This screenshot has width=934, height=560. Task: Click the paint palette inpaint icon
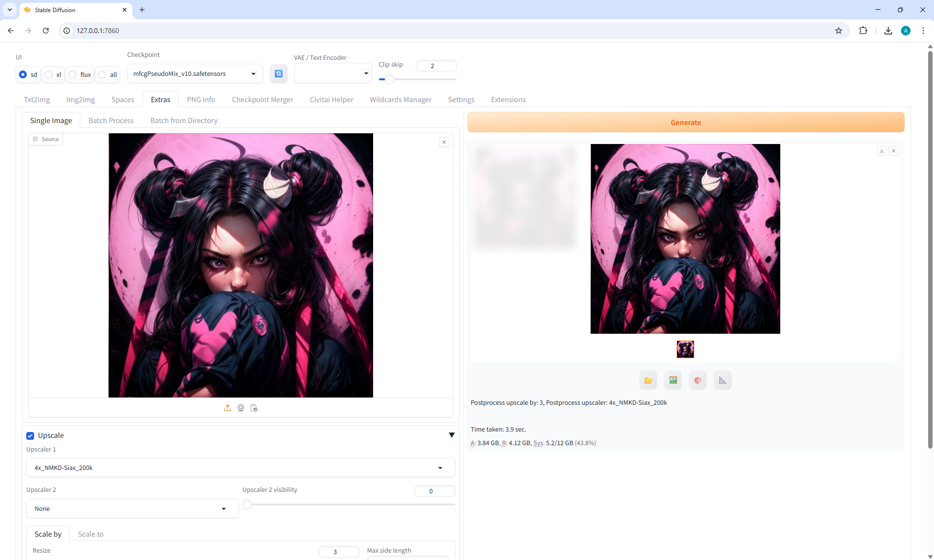[x=698, y=380]
